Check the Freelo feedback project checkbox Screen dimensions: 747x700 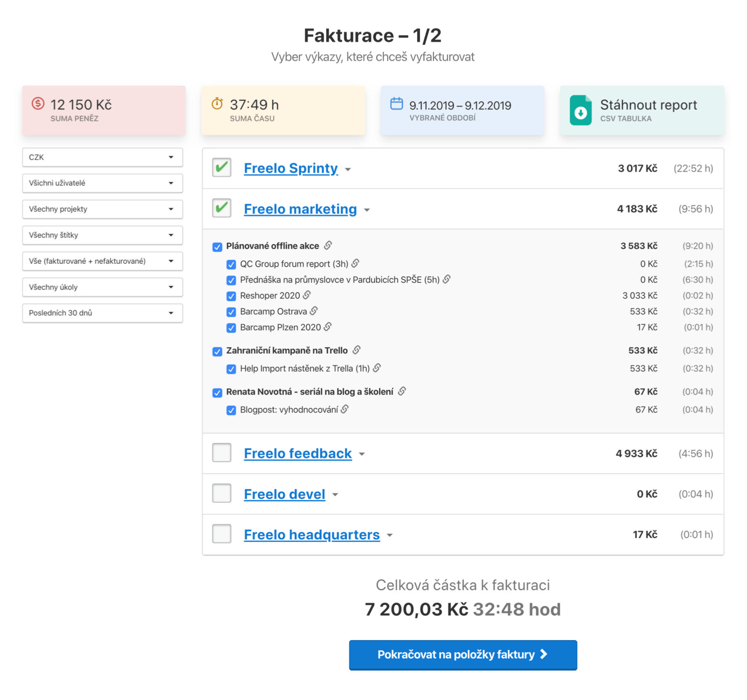[222, 452]
